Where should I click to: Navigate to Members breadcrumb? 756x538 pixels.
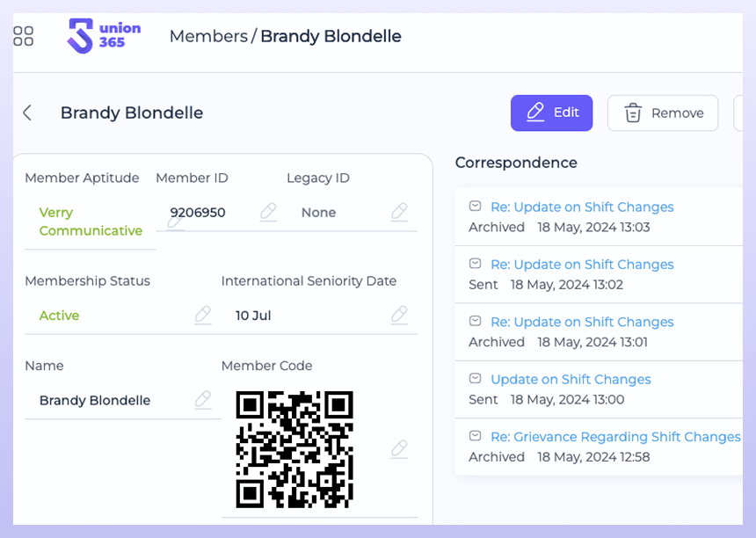(x=208, y=36)
